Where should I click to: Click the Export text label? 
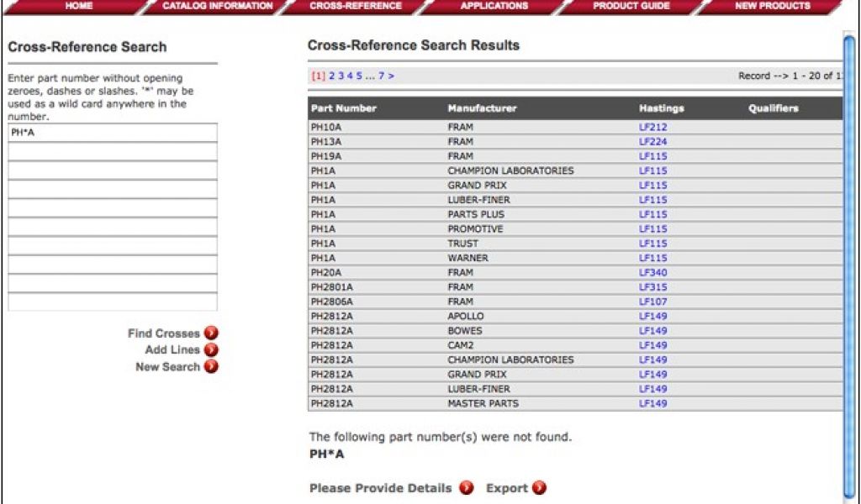(507, 488)
